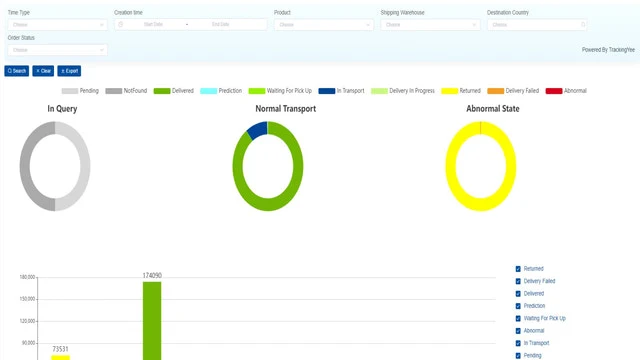Toggle NotFound legend swatch
The image size is (640, 360).
113,91
